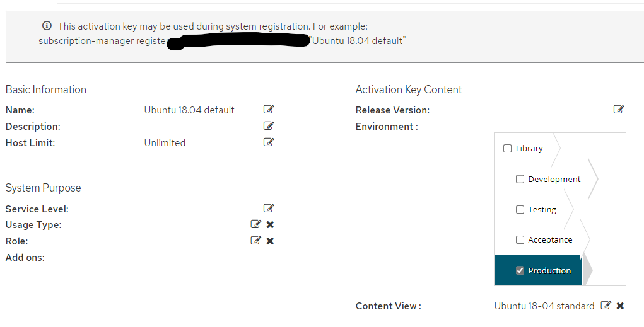Edit the Content View selection
The image size is (644, 327).
point(606,305)
